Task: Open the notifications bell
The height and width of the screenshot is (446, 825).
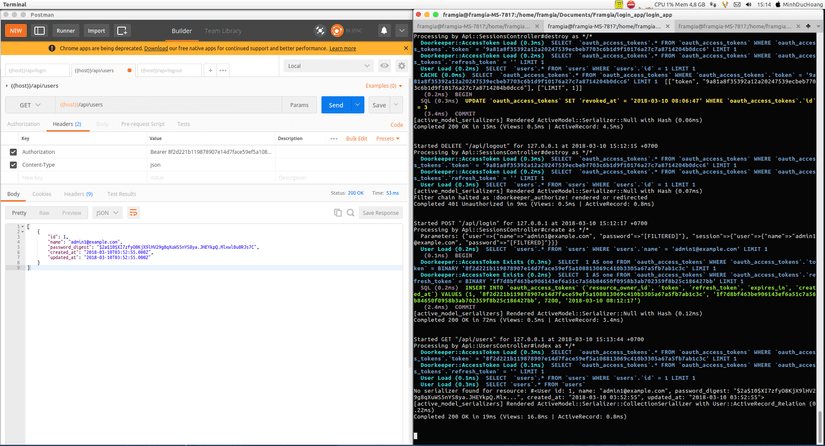Action: tap(383, 31)
